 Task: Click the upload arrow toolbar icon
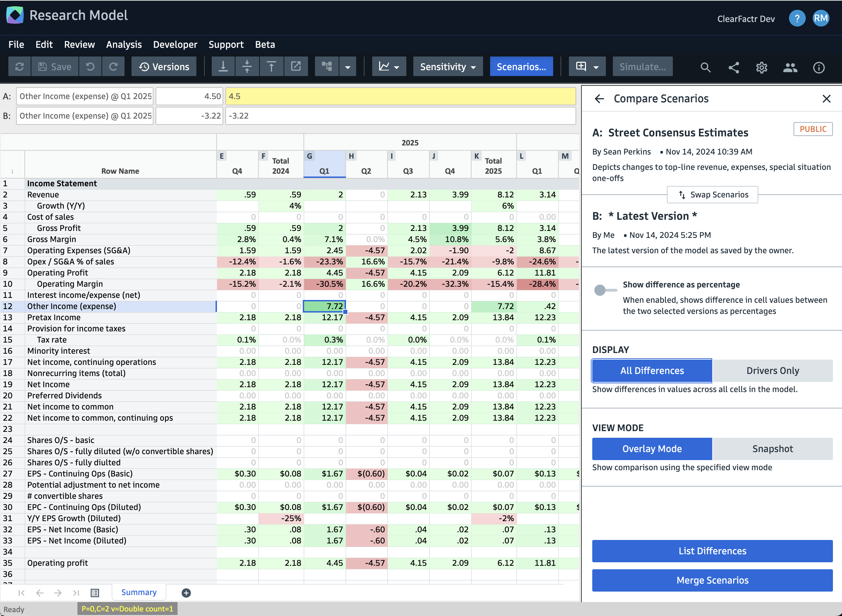point(271,67)
